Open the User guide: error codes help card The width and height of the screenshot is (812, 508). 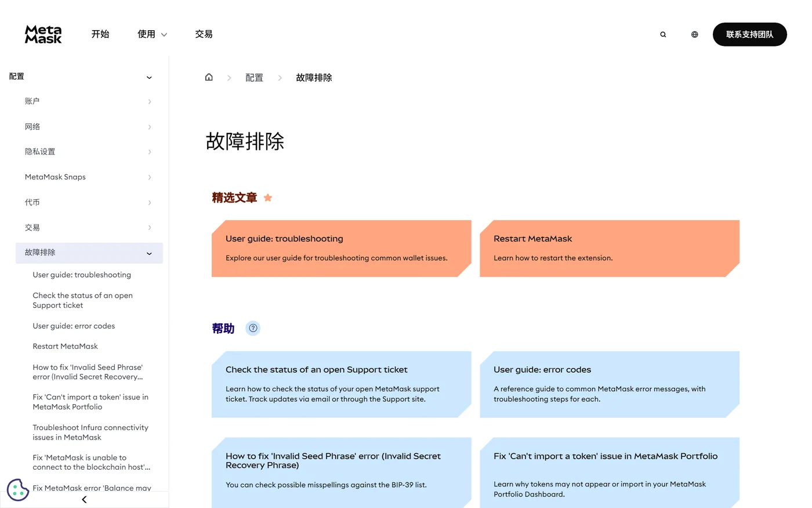click(610, 384)
